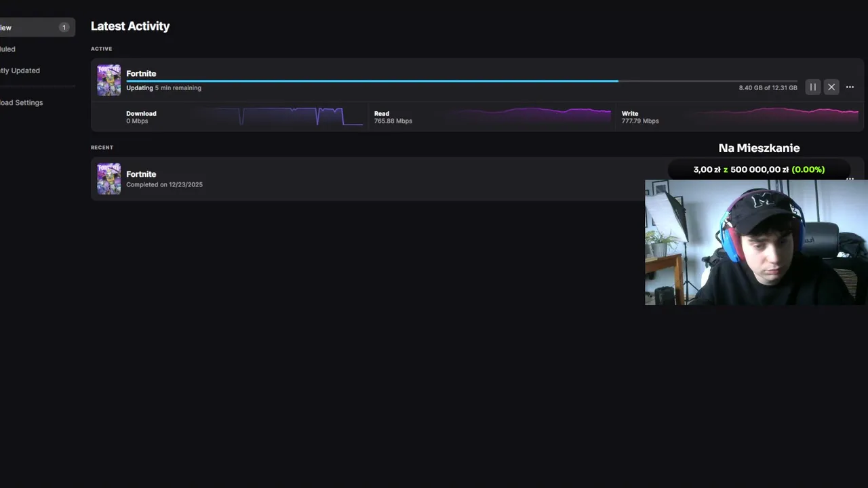Click the Fortnite update progress bar
This screenshot has width=868, height=488.
coord(462,81)
